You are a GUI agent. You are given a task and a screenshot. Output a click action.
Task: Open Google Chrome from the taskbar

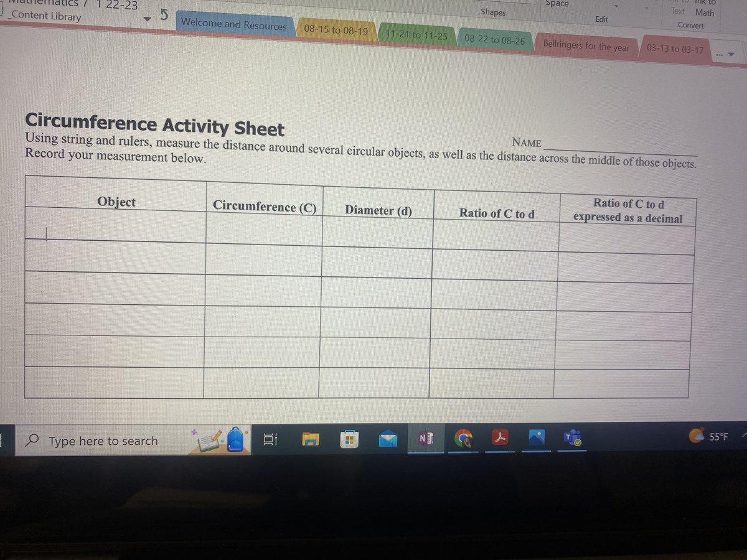coord(464,439)
